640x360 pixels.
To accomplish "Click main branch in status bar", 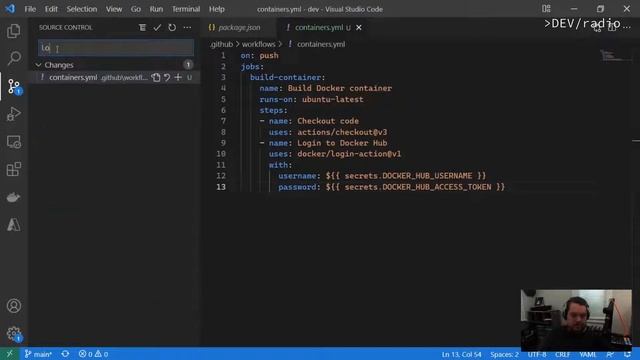I will [x=38, y=354].
